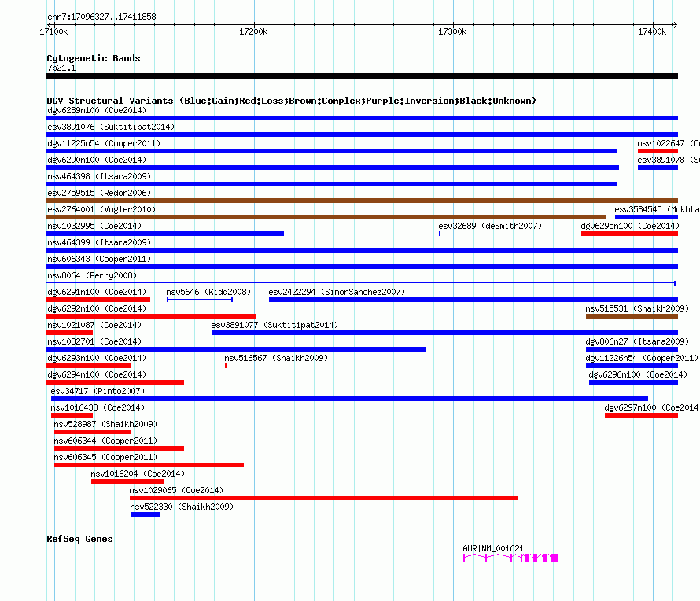Click the small red nsv516567 marker
The height and width of the screenshot is (601, 700).
click(227, 366)
